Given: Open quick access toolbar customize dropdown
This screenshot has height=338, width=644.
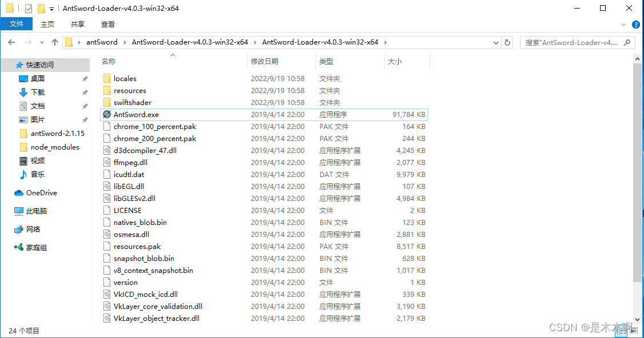Looking at the screenshot, I should (x=52, y=9).
